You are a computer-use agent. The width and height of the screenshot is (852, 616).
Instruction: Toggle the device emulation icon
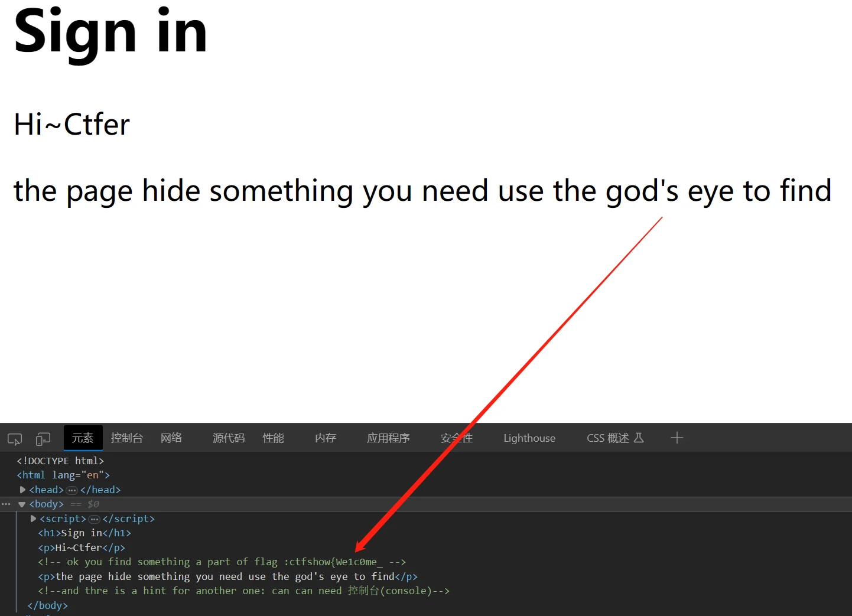tap(43, 439)
